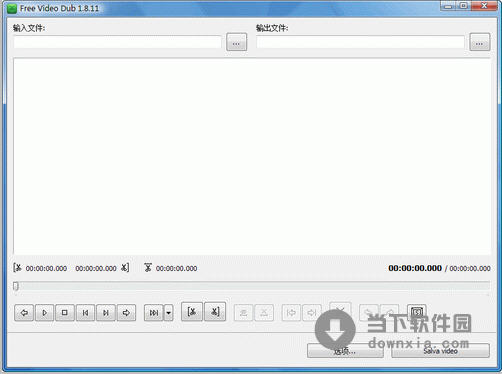The image size is (502, 374).
Task: Open the 选项... options button
Action: coord(345,351)
